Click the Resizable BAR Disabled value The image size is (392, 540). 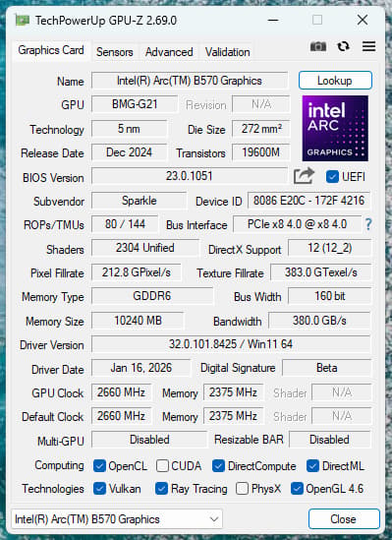tap(330, 440)
